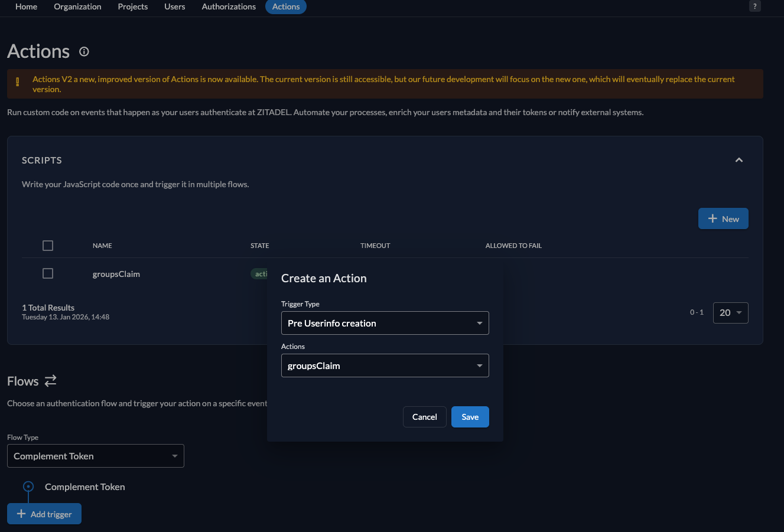Cancel the Create an Action dialog
The height and width of the screenshot is (532, 784).
(424, 417)
